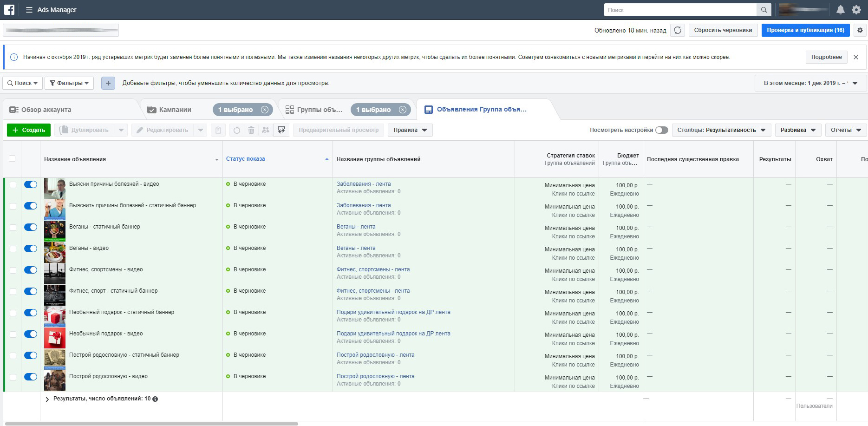Check the select-all checkbox in table header
This screenshot has height=426, width=868.
click(13, 158)
